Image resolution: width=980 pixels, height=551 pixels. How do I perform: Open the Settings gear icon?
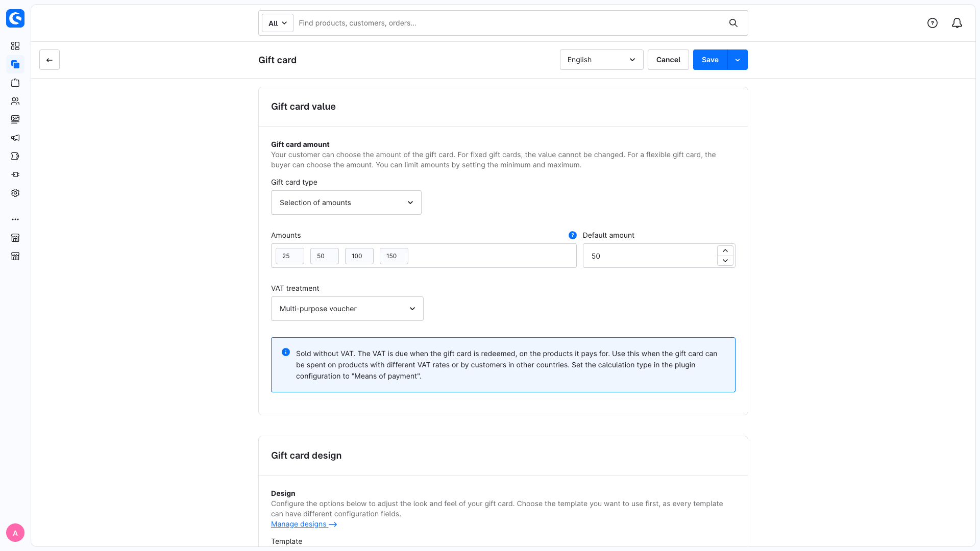click(15, 193)
